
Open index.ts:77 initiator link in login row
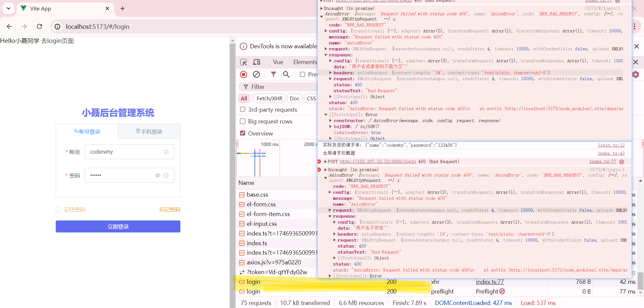tap(490, 282)
